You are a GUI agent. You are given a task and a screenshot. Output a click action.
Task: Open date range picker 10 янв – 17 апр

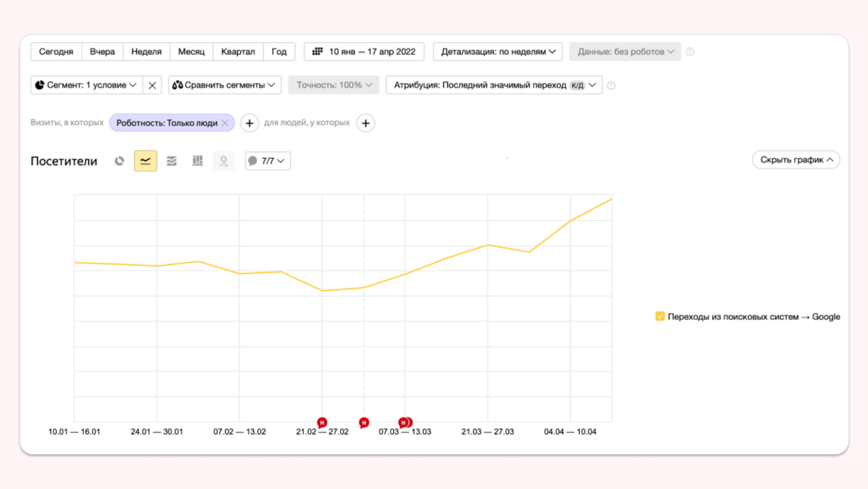pyautogui.click(x=364, y=52)
